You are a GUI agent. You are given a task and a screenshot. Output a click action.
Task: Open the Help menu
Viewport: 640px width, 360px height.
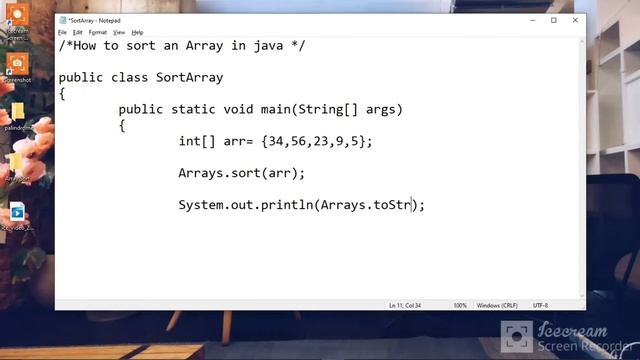tap(137, 32)
